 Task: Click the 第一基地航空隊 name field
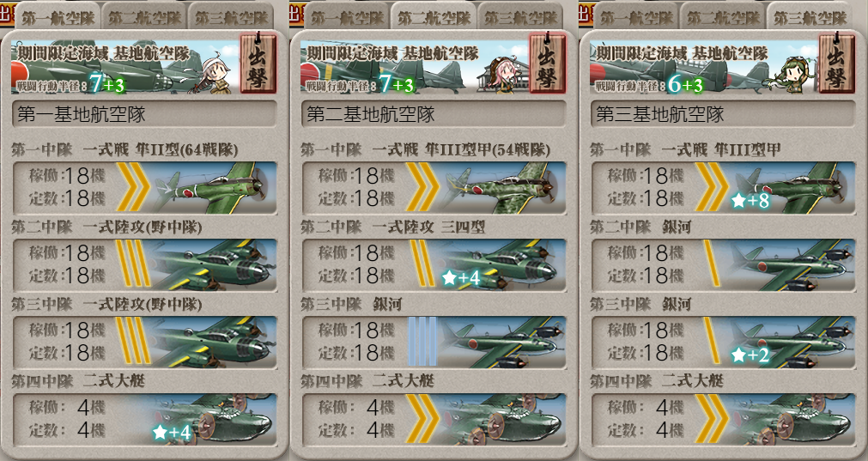pyautogui.click(x=144, y=114)
